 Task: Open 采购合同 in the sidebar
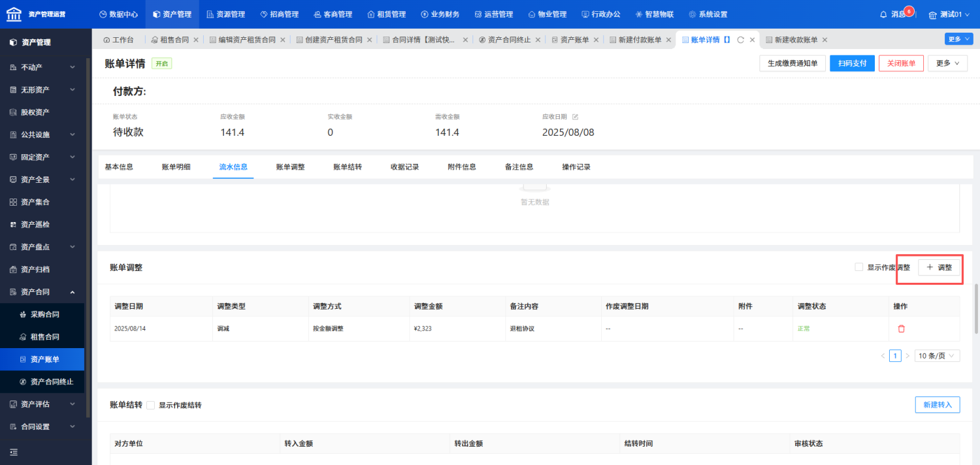(42, 314)
